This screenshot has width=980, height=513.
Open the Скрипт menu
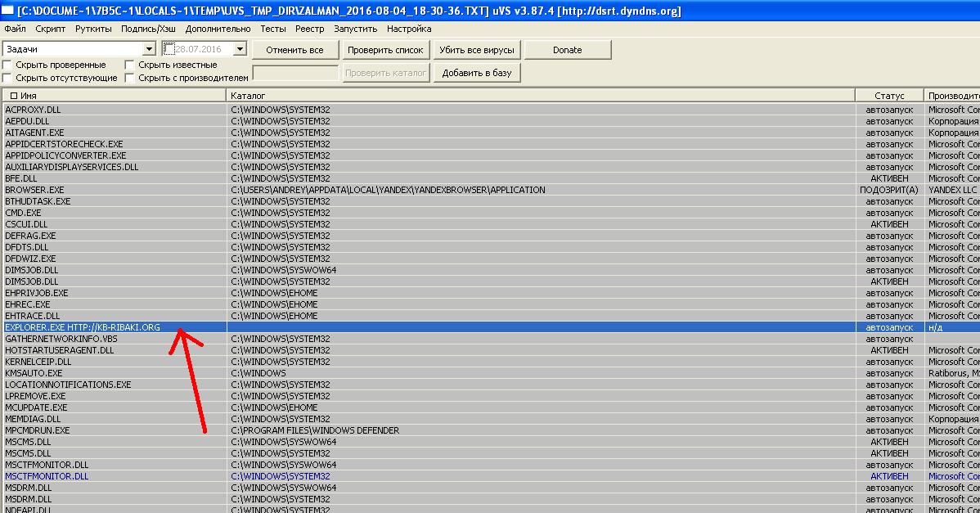(x=51, y=29)
